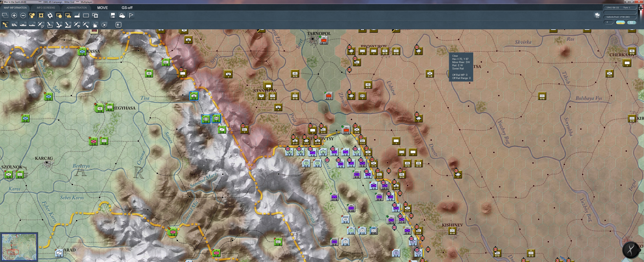The height and width of the screenshot is (262, 644).
Task: Click the minimap overview thumbnail
Action: click(19, 247)
